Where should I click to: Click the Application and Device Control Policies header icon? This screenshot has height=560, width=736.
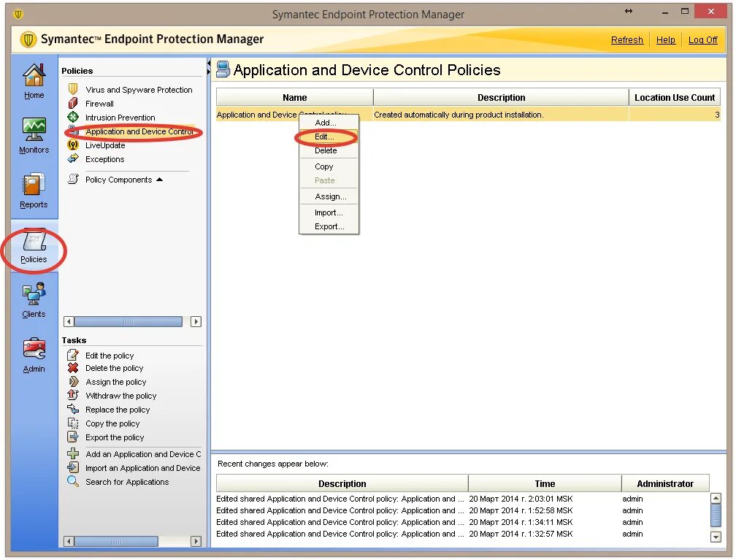[x=223, y=69]
